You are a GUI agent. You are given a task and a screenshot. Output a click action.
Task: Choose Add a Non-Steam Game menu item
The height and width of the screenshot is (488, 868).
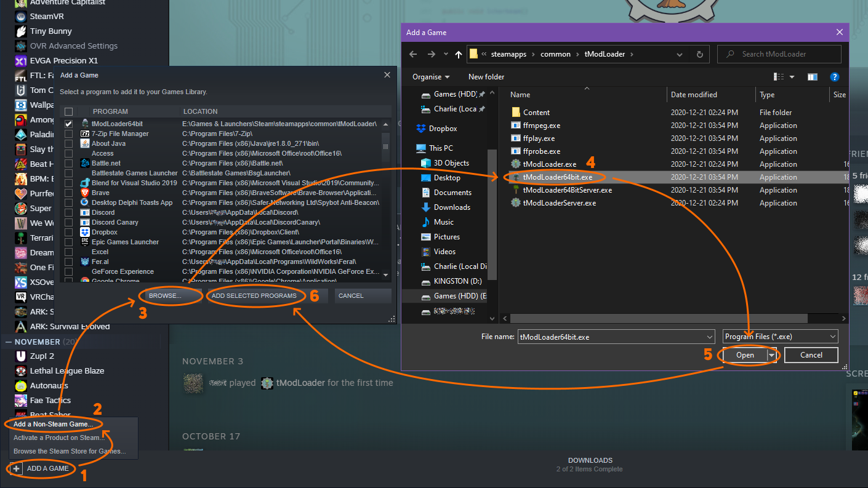click(54, 424)
